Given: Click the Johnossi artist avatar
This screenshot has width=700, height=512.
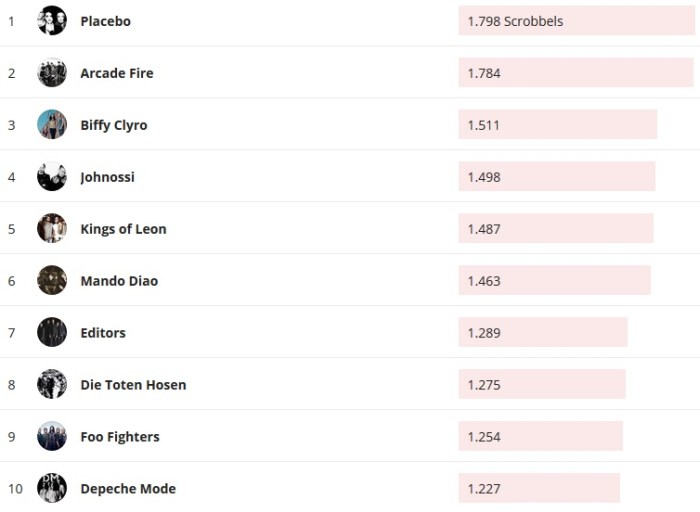Looking at the screenshot, I should point(52,177).
